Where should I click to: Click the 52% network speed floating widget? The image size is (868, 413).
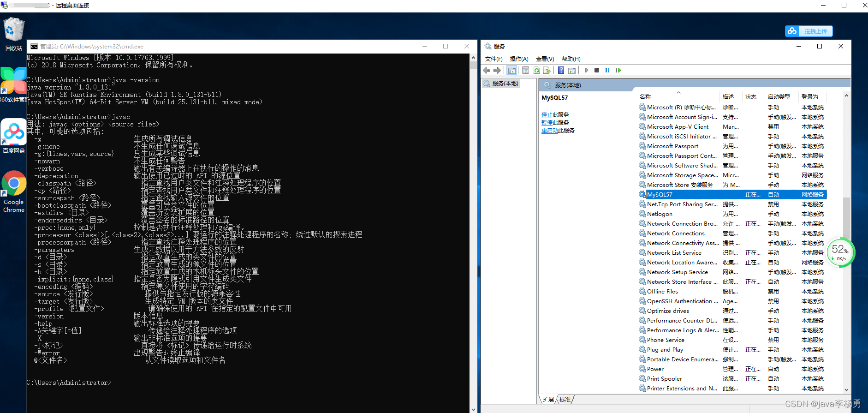[x=841, y=252]
